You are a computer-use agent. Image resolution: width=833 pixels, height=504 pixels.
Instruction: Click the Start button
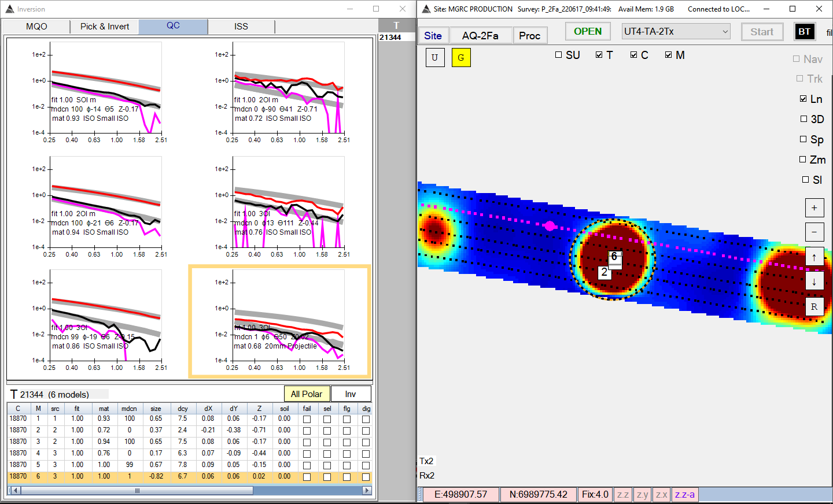pyautogui.click(x=762, y=32)
